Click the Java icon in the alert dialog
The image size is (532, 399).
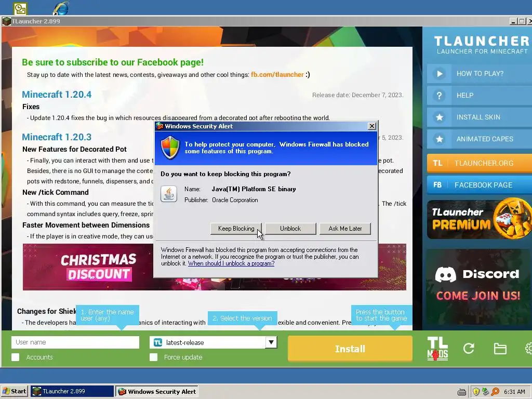coord(169,194)
